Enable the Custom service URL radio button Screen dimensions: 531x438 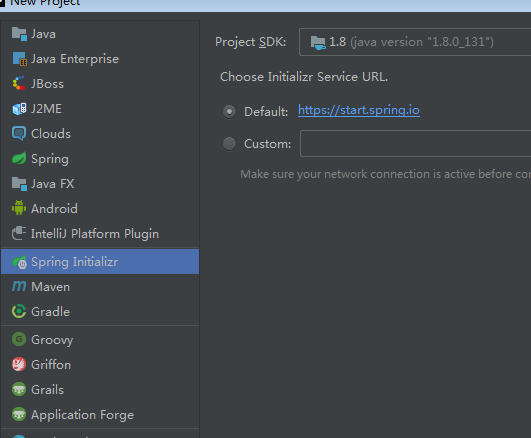click(x=229, y=144)
